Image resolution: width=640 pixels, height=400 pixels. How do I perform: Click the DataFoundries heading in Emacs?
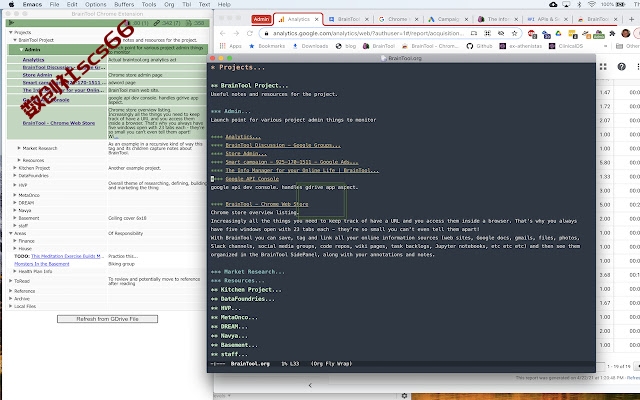tap(247, 299)
